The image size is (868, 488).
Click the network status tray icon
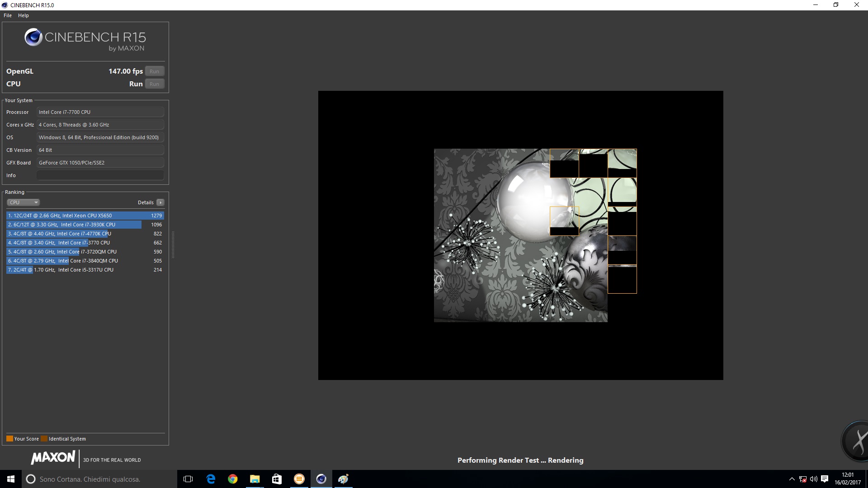coord(803,479)
